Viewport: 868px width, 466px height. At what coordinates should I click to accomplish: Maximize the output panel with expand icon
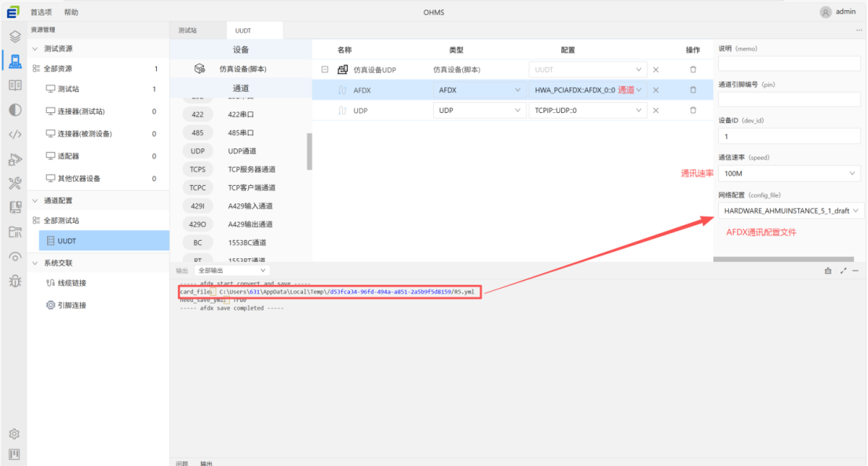point(843,271)
